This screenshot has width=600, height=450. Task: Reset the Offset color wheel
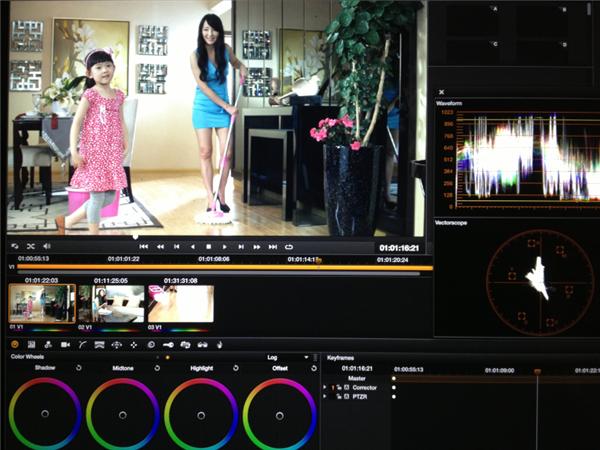pyautogui.click(x=314, y=368)
